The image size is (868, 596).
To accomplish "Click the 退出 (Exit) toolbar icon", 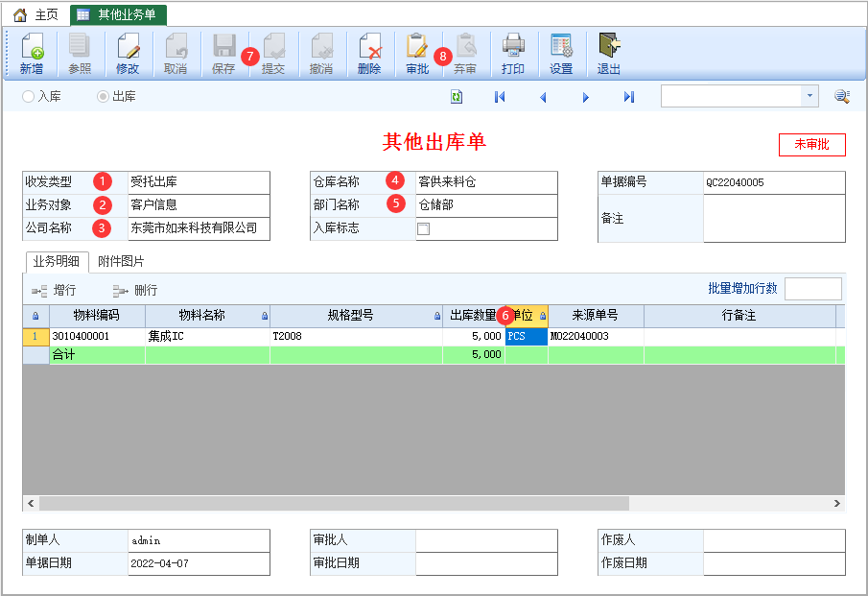I will (x=609, y=53).
